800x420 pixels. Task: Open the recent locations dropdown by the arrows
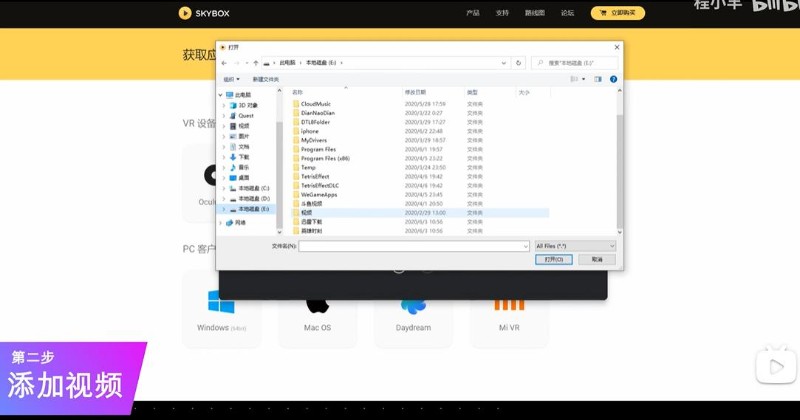(x=247, y=63)
